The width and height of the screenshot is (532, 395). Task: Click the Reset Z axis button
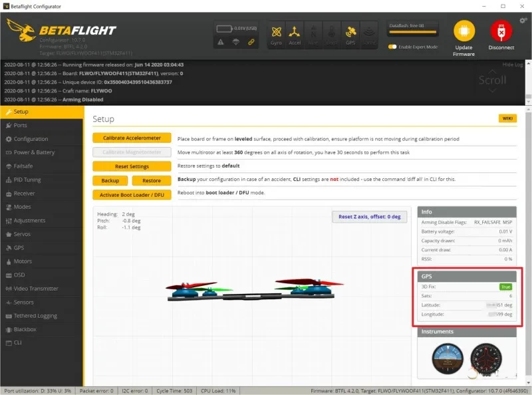(x=370, y=217)
